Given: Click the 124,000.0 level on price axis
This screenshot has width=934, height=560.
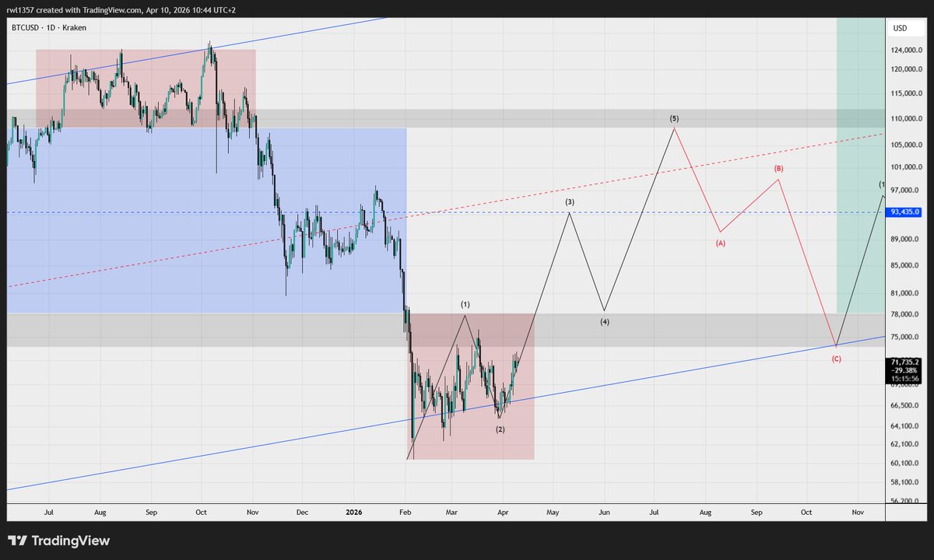Looking at the screenshot, I should (x=906, y=51).
